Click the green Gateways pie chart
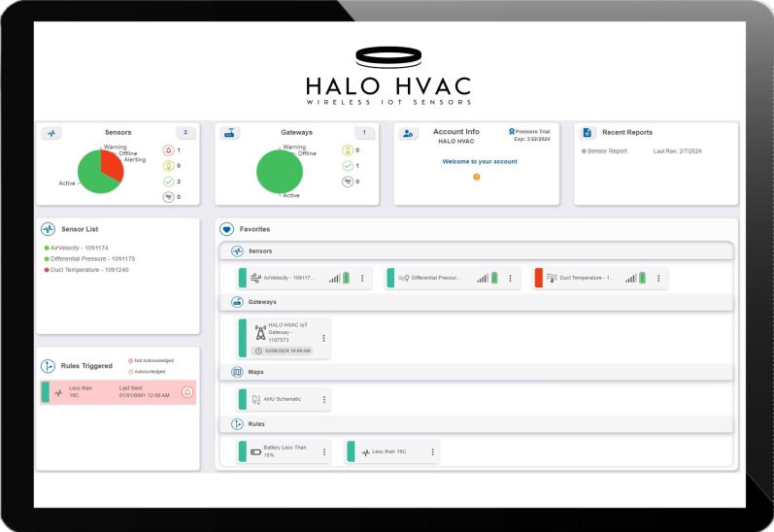The image size is (774, 532). pos(280,172)
